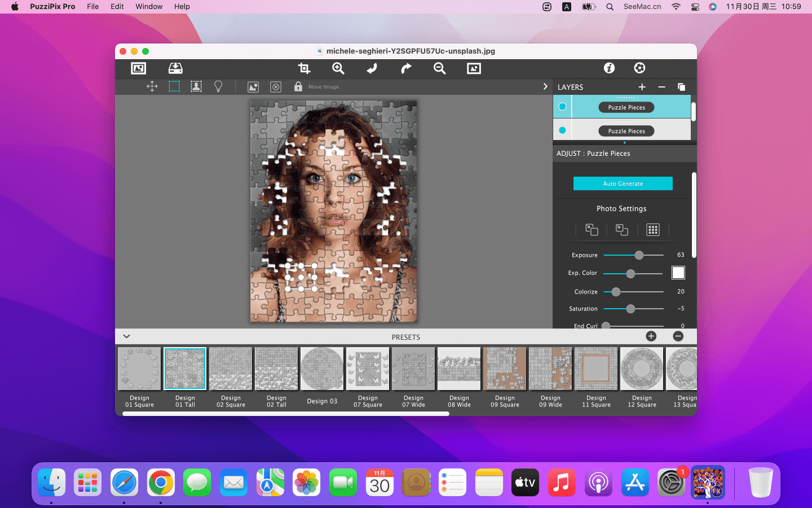The height and width of the screenshot is (508, 812).
Task: Click the second Puzzle Pieces layer label
Action: click(626, 131)
